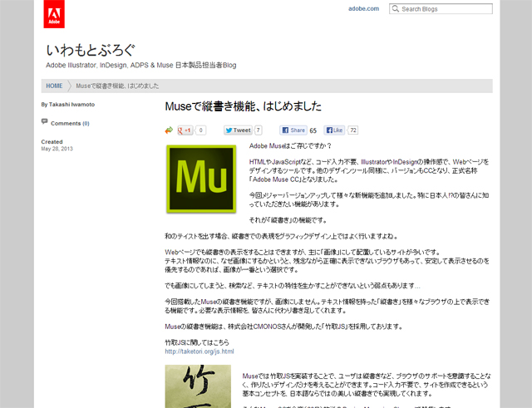Open the HTML link in article
The height and width of the screenshot is (408, 532).
click(258, 162)
